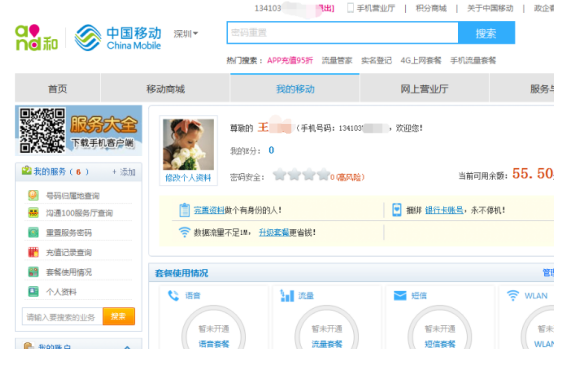Click the 号码归属地查询 icon

(x=33, y=195)
